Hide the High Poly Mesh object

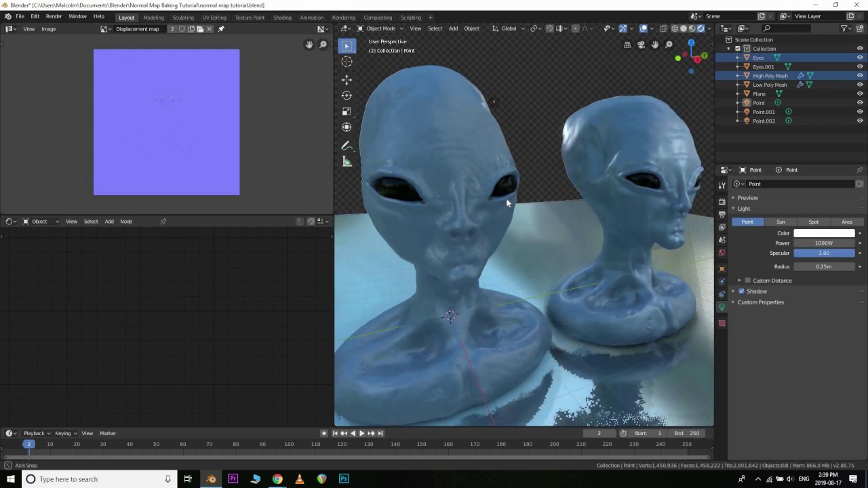click(x=860, y=76)
